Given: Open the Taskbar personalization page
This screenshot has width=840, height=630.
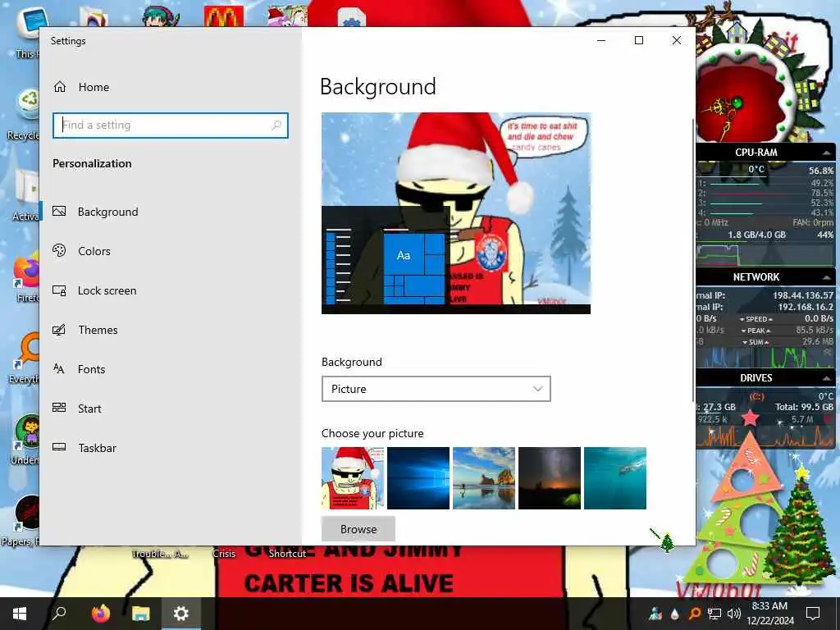Looking at the screenshot, I should click(97, 448).
